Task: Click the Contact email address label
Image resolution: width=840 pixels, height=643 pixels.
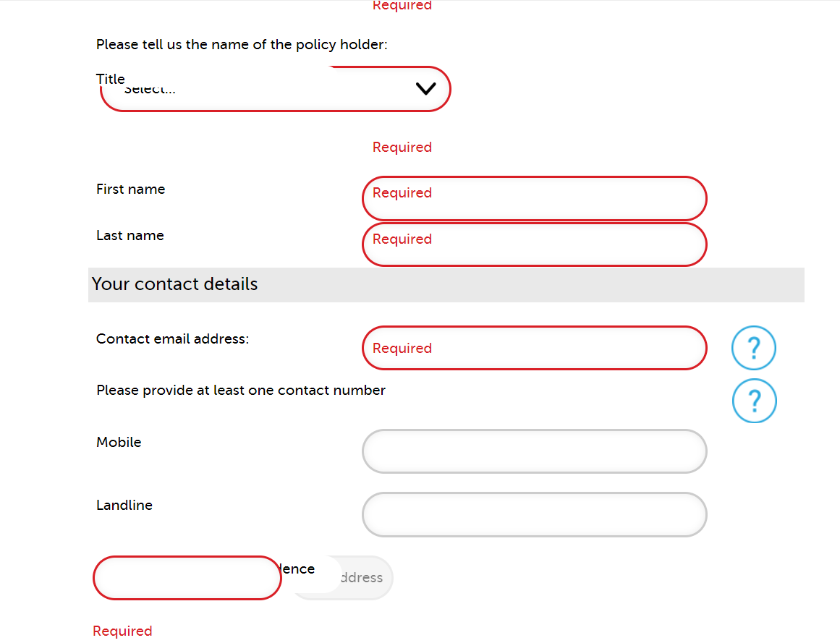Action: click(x=172, y=339)
